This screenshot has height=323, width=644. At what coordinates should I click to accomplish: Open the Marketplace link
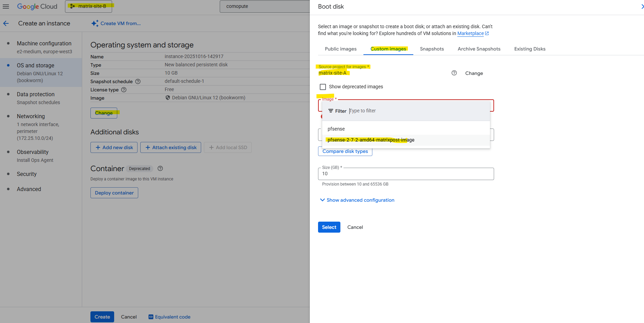(470, 33)
